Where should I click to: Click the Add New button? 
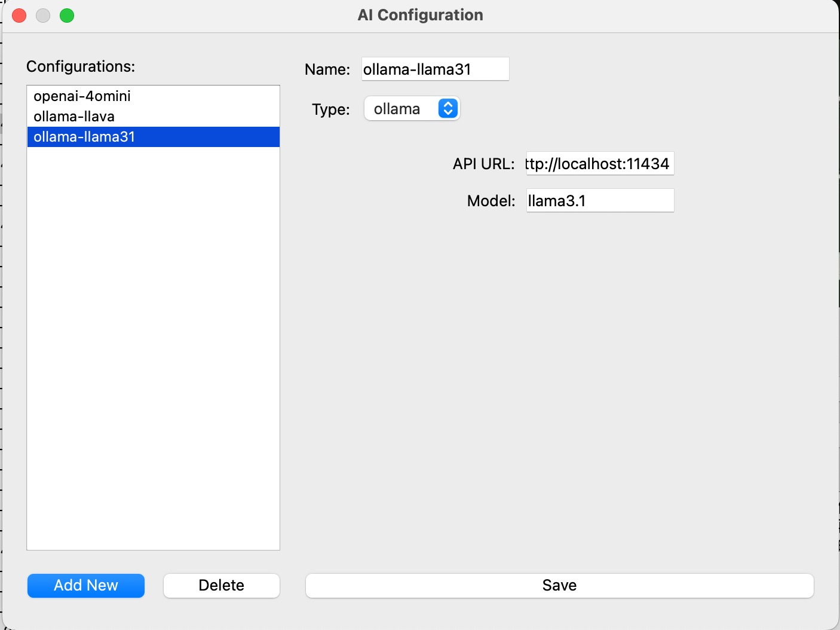(x=86, y=586)
